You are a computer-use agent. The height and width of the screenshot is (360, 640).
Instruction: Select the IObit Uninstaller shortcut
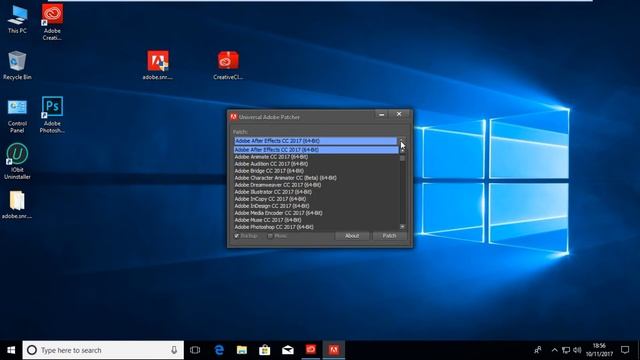17,161
